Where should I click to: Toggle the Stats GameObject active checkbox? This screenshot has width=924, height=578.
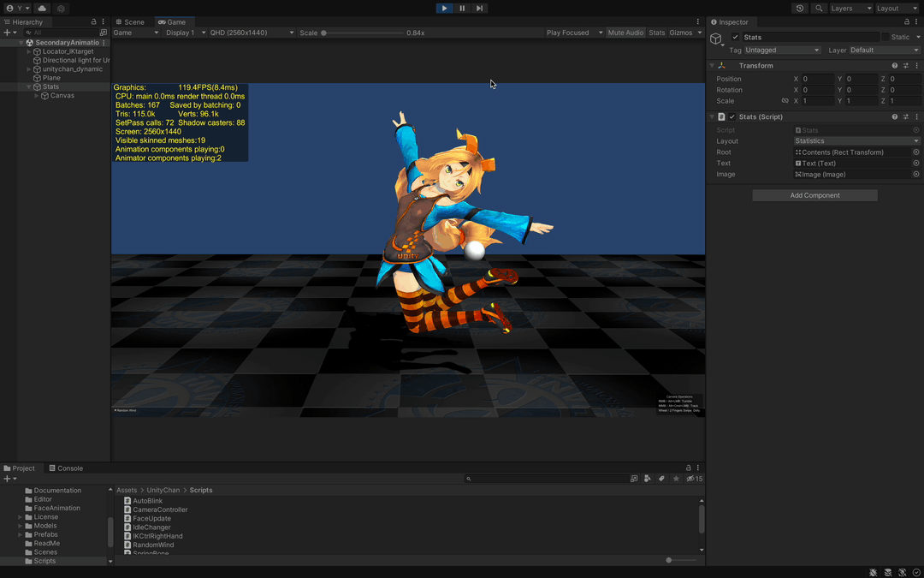point(735,37)
